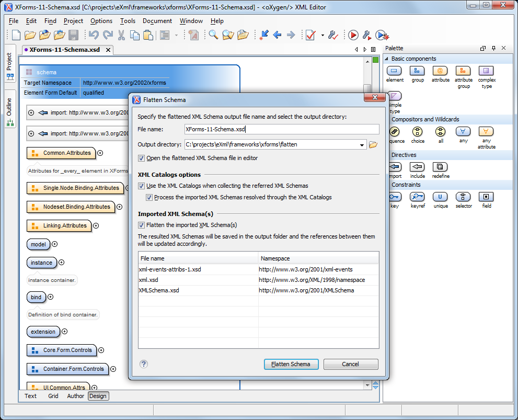
Task: Select the any attribute wildcard icon
Action: (x=486, y=138)
